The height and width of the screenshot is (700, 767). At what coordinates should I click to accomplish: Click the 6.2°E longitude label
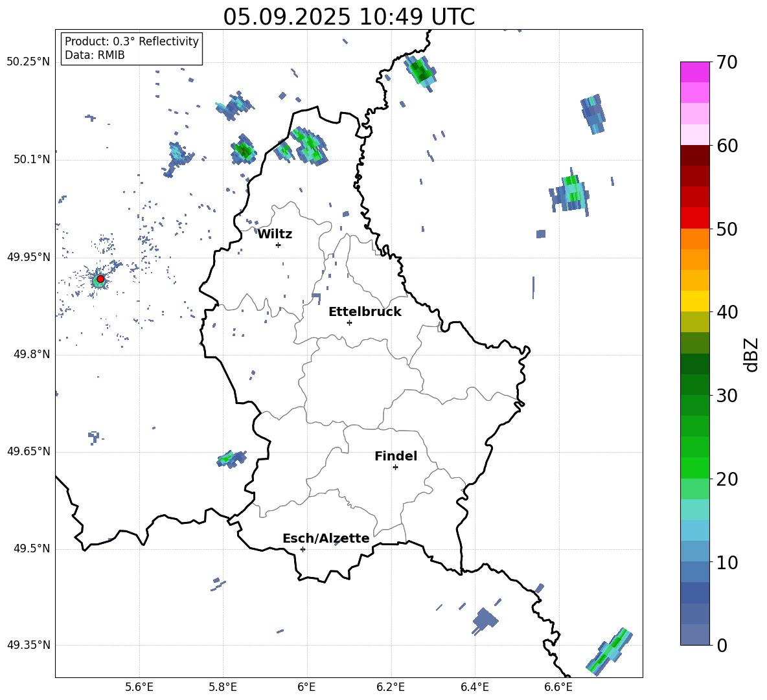coord(391,687)
